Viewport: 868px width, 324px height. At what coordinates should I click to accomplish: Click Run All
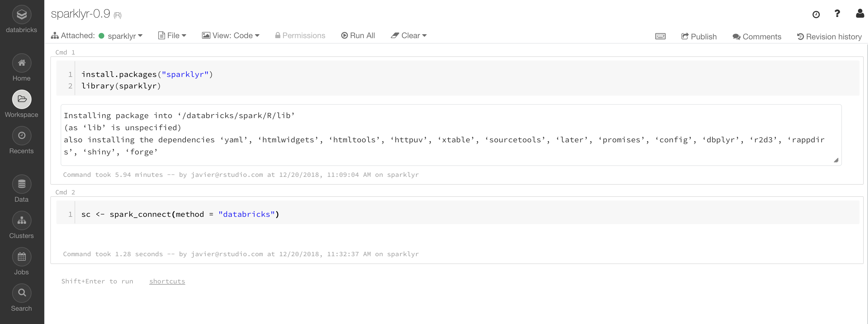point(358,36)
